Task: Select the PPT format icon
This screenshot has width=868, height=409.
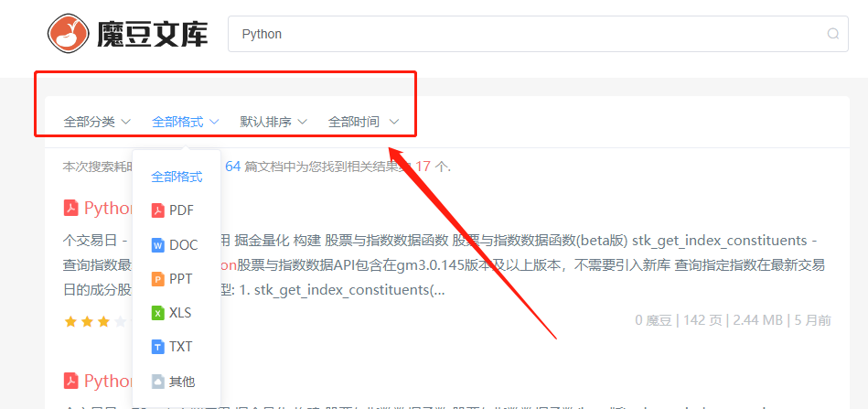Action: [x=157, y=279]
